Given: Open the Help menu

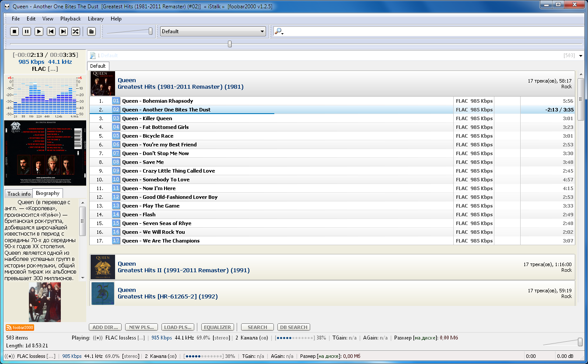Looking at the screenshot, I should (116, 19).
